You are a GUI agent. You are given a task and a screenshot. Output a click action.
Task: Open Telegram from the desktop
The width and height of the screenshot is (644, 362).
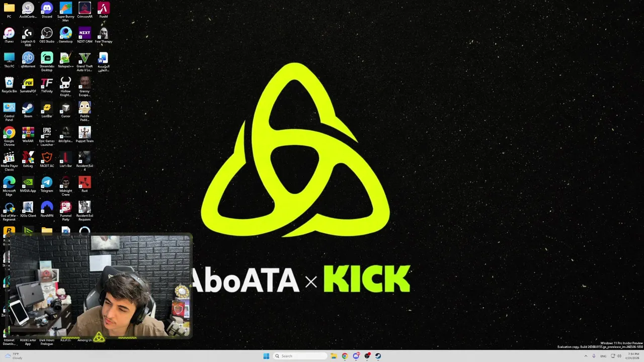tap(47, 185)
